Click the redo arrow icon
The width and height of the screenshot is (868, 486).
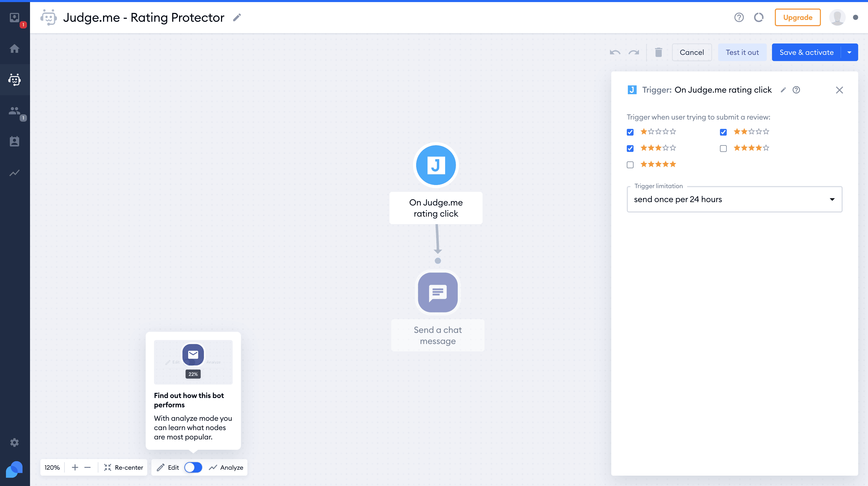pyautogui.click(x=634, y=52)
